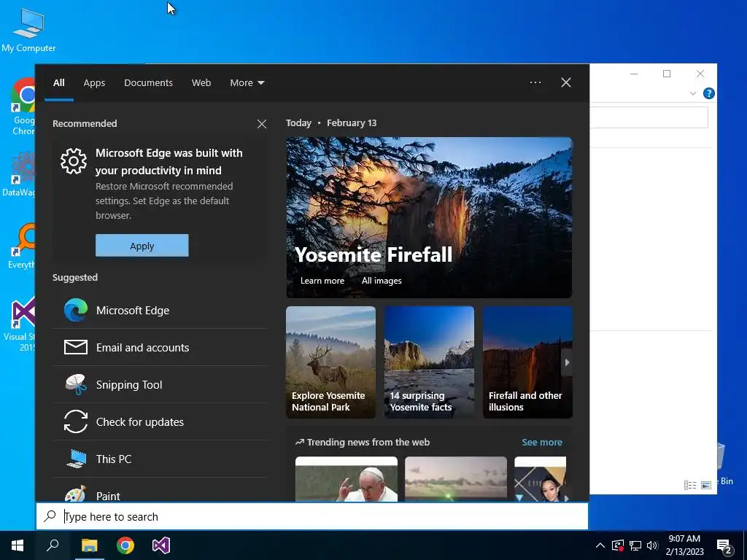The height and width of the screenshot is (560, 747).
Task: Switch to the Documents search tab
Action: point(149,83)
